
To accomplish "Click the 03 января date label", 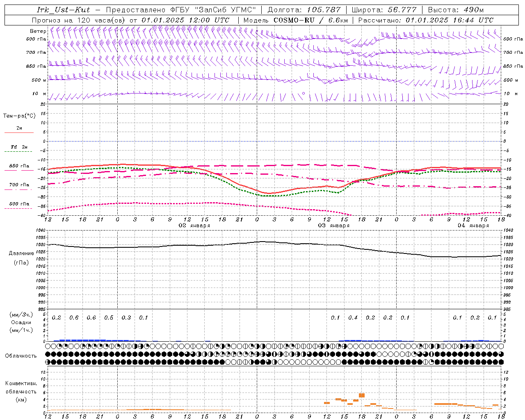I will [333, 226].
